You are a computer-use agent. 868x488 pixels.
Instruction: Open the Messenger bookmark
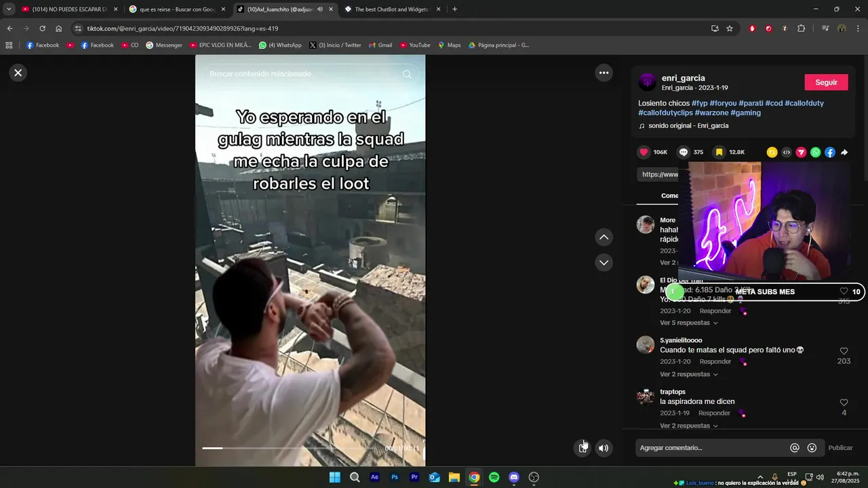tap(164, 45)
